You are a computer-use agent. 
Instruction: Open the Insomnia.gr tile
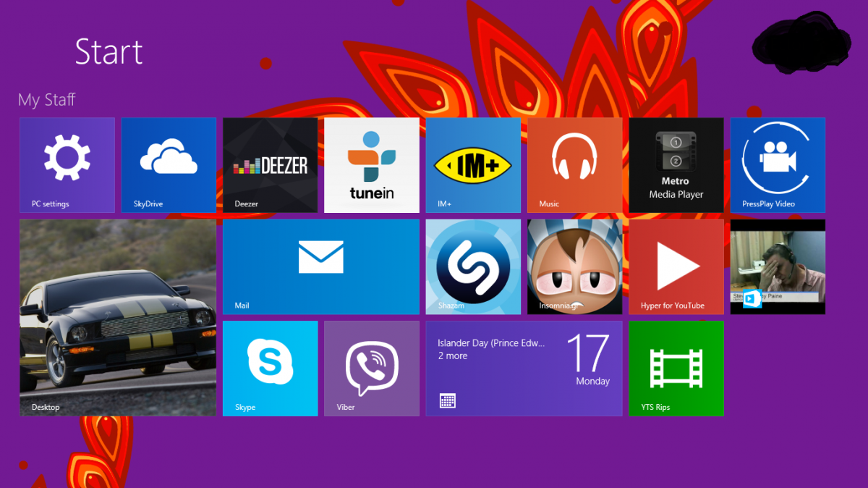[x=575, y=267]
